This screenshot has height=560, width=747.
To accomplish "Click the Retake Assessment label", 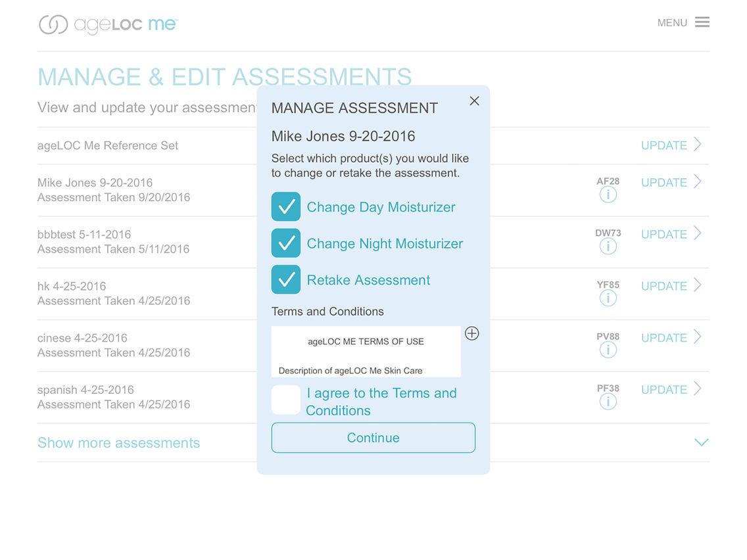I will (x=368, y=280).
